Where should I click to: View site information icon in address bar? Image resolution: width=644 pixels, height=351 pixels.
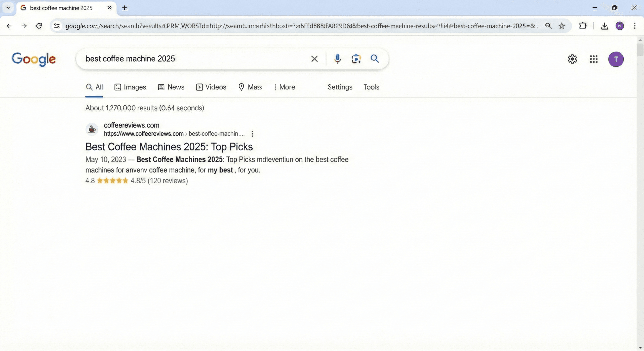pos(57,26)
